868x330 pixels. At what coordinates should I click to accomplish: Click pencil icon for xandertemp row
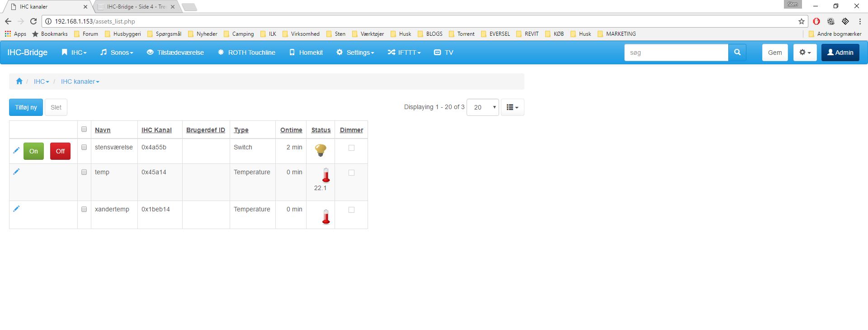click(16, 209)
